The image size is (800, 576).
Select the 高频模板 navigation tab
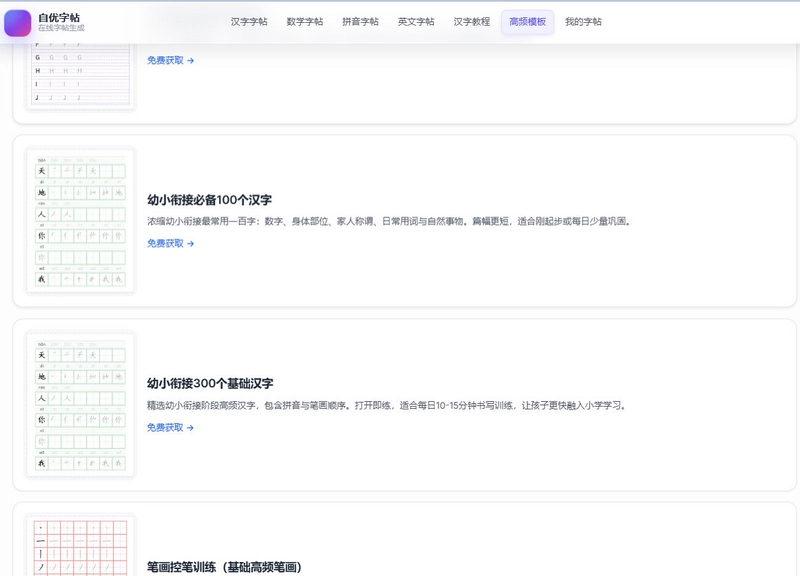click(x=528, y=22)
